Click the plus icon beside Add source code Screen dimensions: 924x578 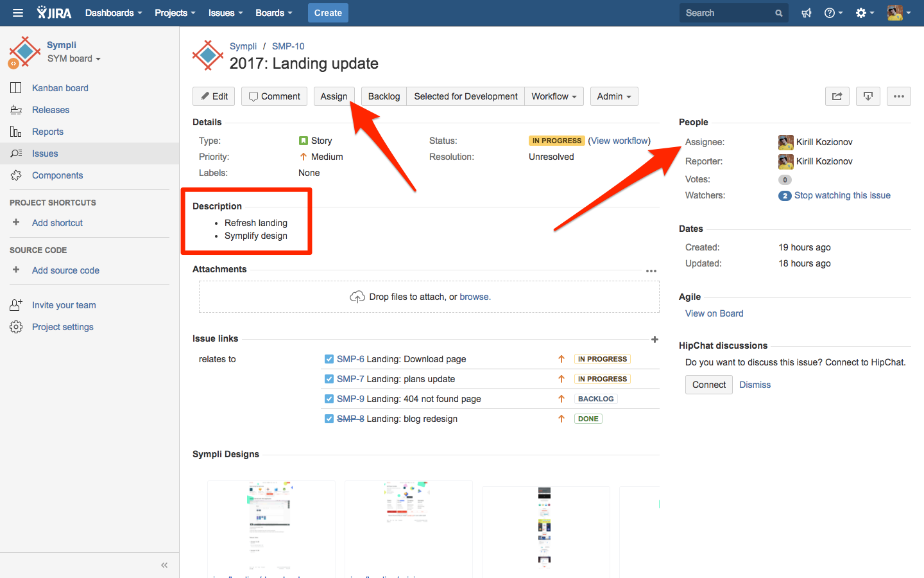(16, 270)
